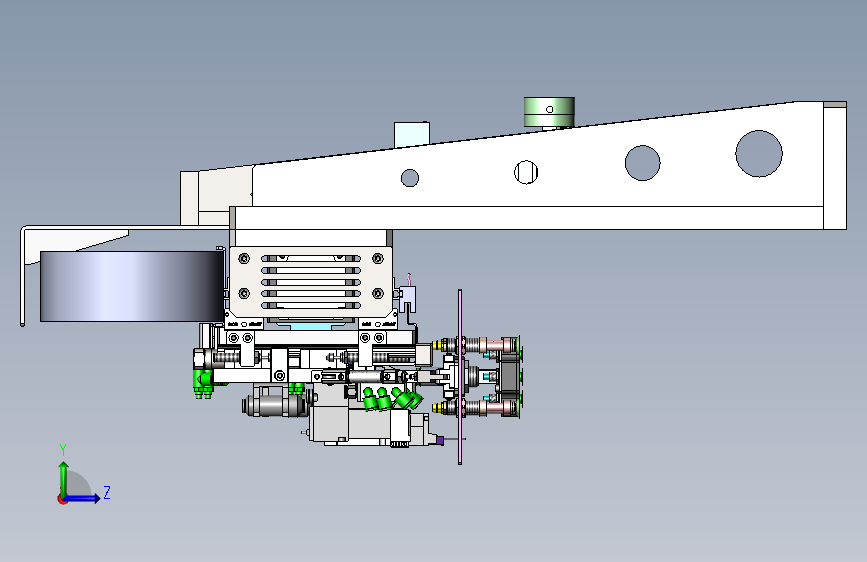The image size is (867, 562).
Task: Select the bottom-right screw on the vented plate
Action: (378, 293)
